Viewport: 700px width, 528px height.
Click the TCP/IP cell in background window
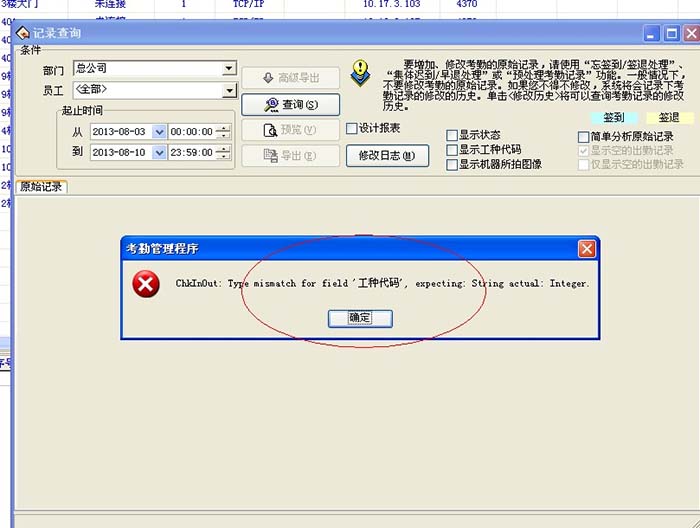click(249, 4)
